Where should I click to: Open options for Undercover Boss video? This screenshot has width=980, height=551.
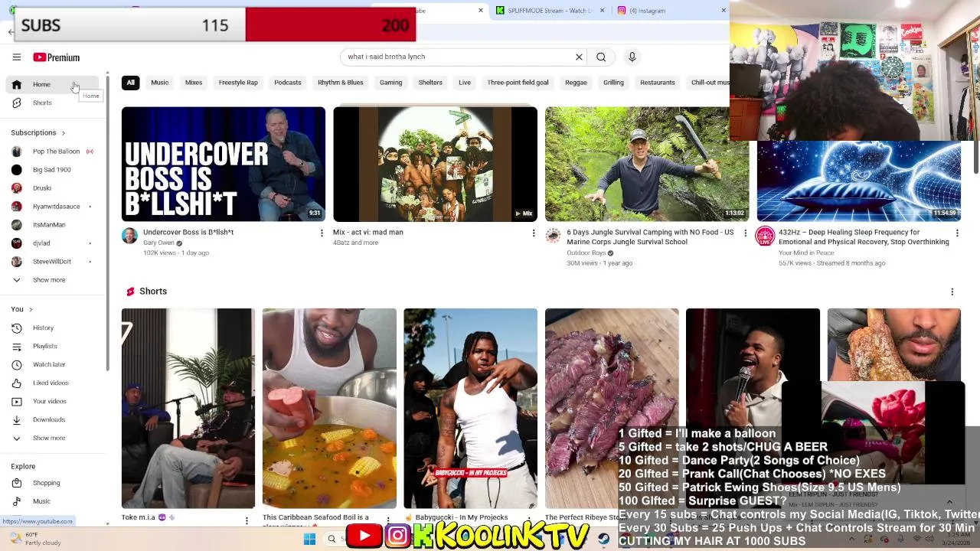click(322, 233)
